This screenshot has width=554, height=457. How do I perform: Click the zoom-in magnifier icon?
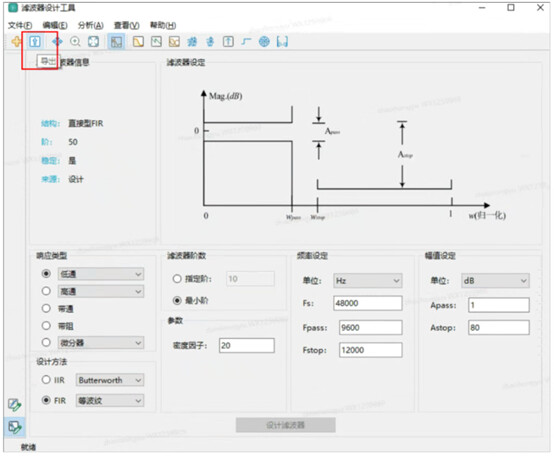pyautogui.click(x=75, y=42)
